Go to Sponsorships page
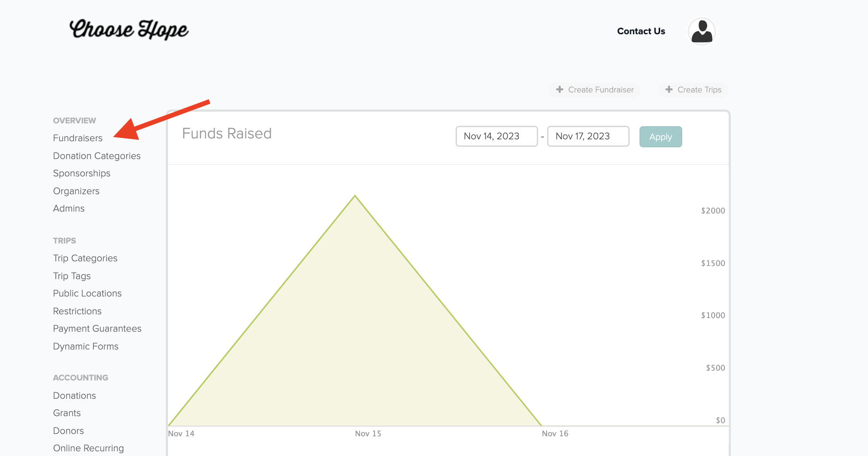This screenshot has height=456, width=868. click(82, 174)
